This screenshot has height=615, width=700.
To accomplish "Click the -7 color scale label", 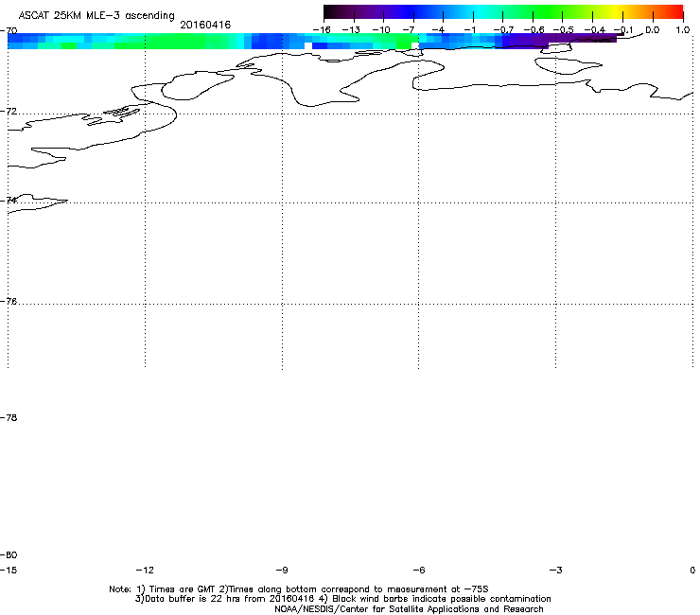I will click(409, 30).
